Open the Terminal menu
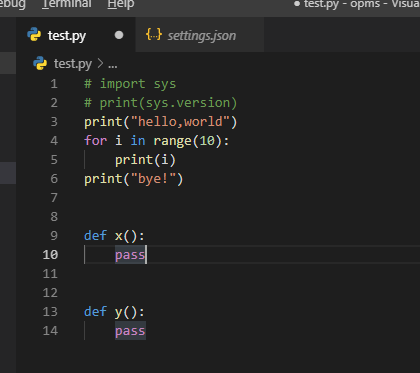 point(67,4)
